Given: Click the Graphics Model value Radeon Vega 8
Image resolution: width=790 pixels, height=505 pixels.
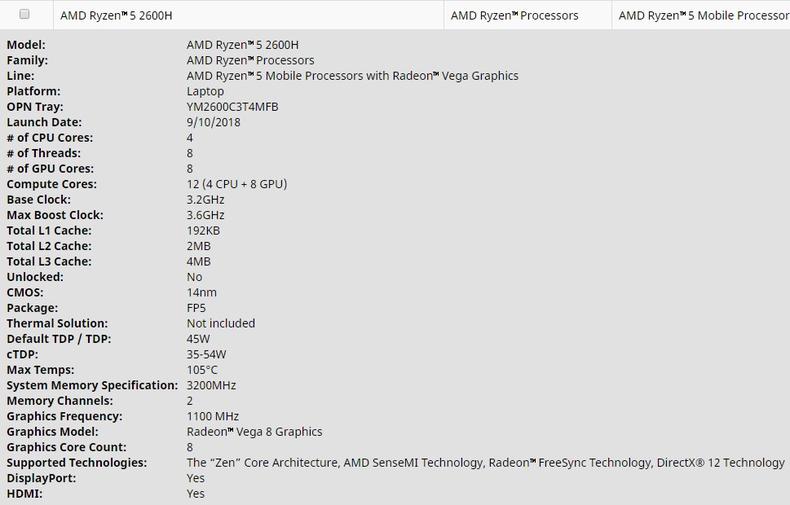Looking at the screenshot, I should click(x=254, y=432).
